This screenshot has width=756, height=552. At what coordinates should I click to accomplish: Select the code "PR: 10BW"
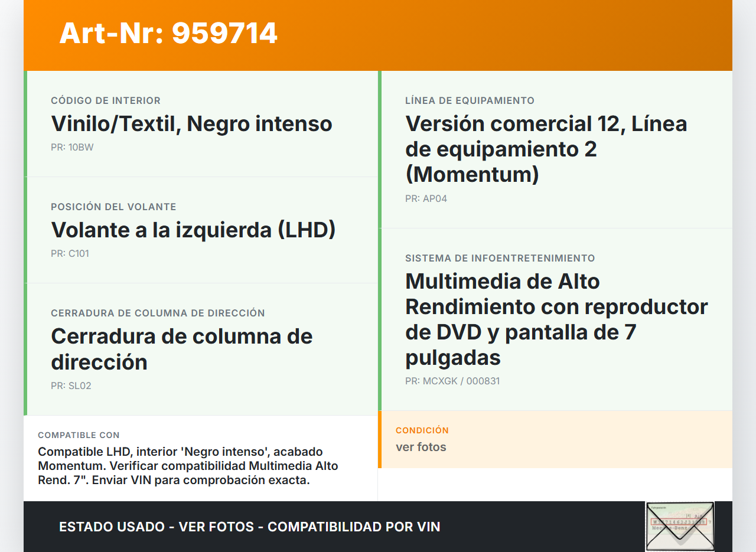click(x=72, y=148)
